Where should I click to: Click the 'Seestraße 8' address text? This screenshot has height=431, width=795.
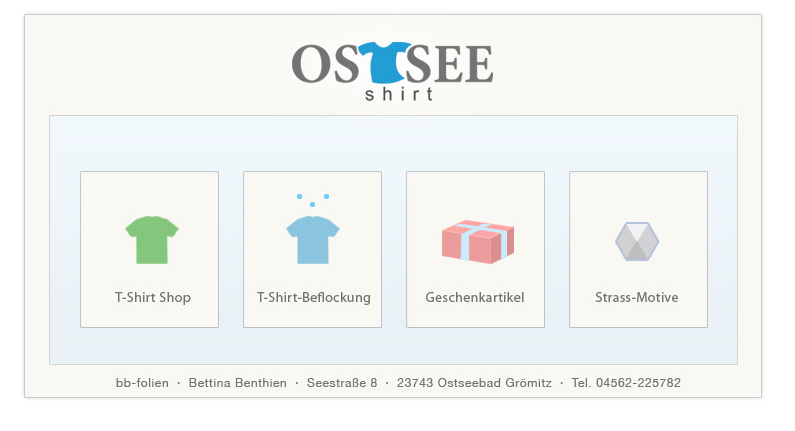click(342, 383)
